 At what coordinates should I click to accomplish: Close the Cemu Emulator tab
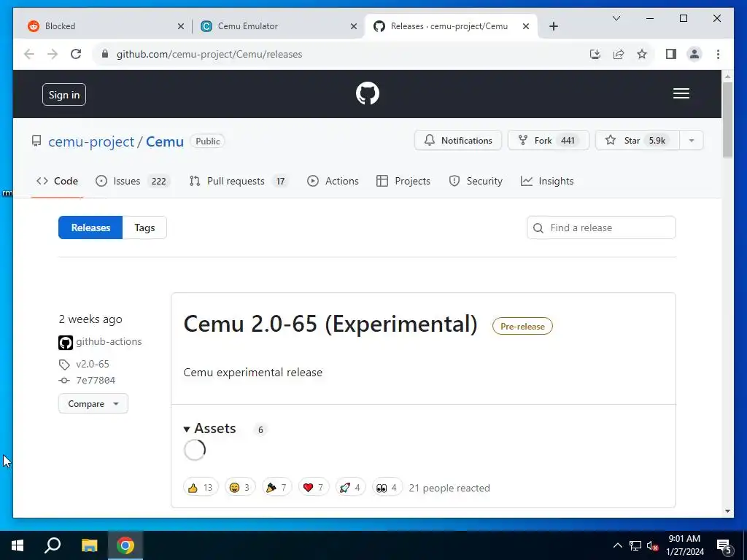pos(354,26)
